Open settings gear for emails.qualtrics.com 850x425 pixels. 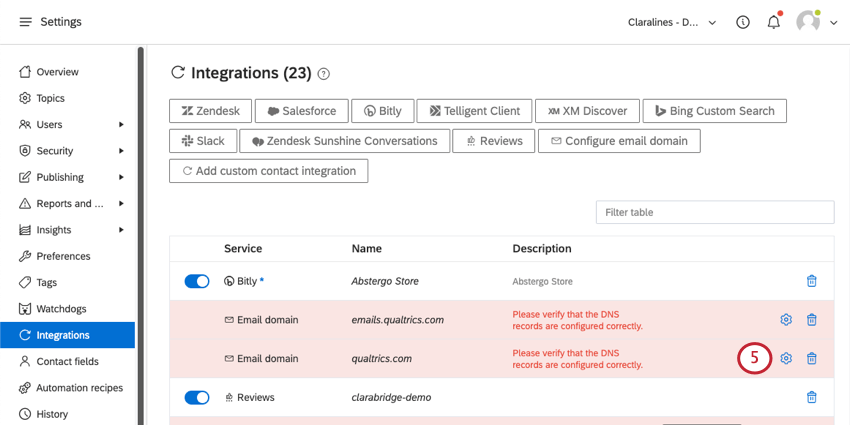point(786,320)
